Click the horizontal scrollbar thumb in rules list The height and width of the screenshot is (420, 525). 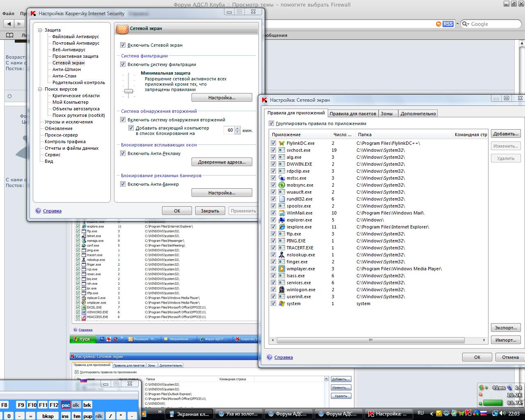[x=371, y=340]
